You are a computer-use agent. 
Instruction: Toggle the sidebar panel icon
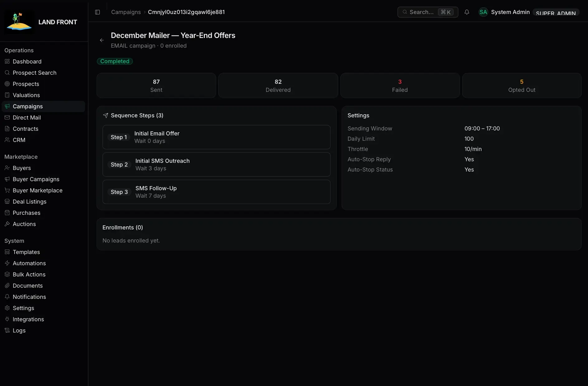(x=97, y=12)
